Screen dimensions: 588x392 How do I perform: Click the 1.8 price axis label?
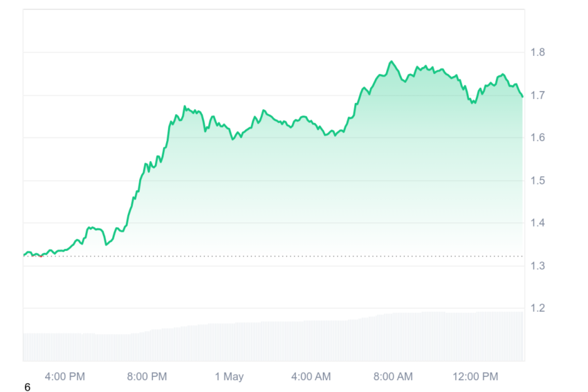pos(538,53)
